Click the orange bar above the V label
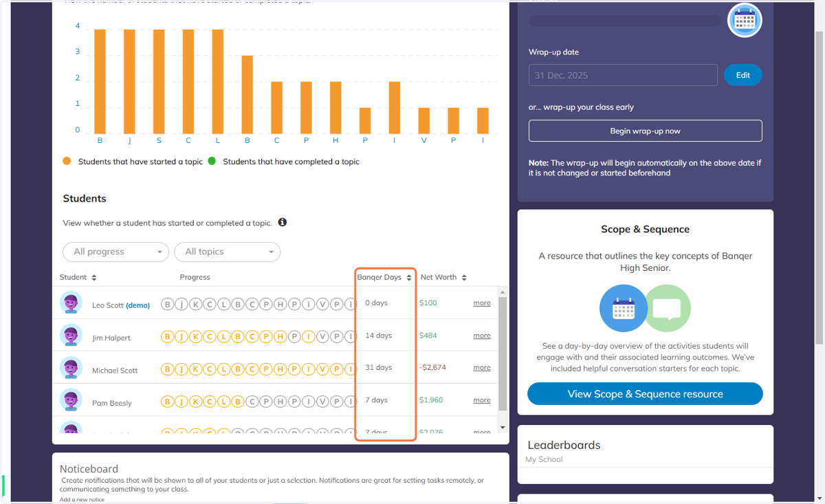 click(x=423, y=121)
